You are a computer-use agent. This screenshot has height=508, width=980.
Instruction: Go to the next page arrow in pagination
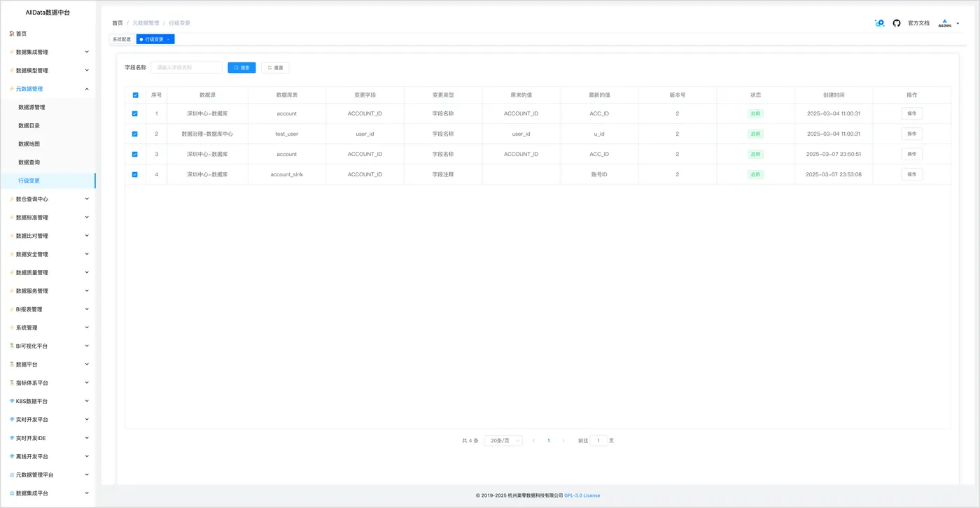click(x=563, y=441)
